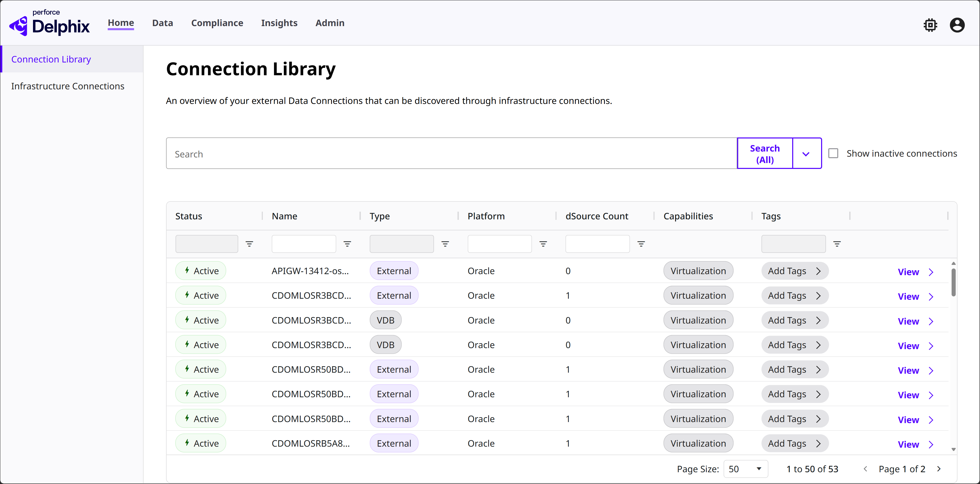Go to the previous page arrow
980x484 pixels.
(x=865, y=469)
